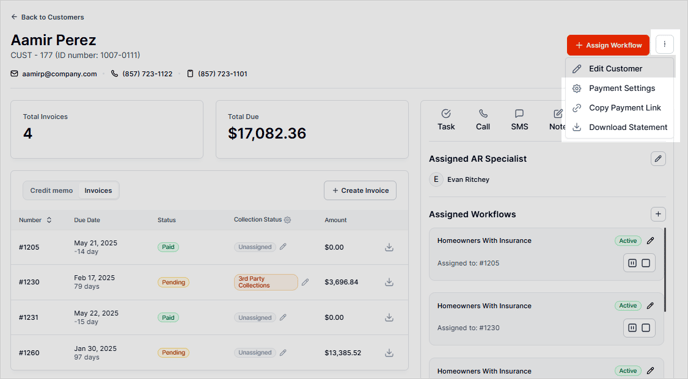Edit the workflow assigned to #1230

click(x=650, y=305)
